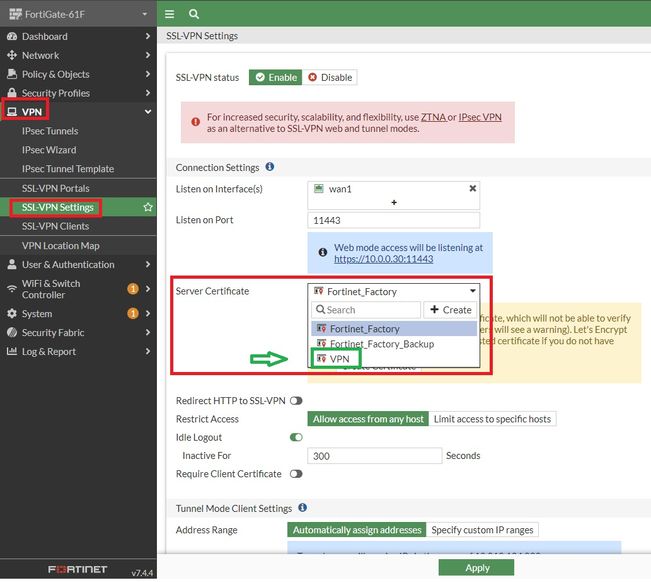Open SSL-VPN Clients page
The height and width of the screenshot is (582, 651).
[x=55, y=226]
